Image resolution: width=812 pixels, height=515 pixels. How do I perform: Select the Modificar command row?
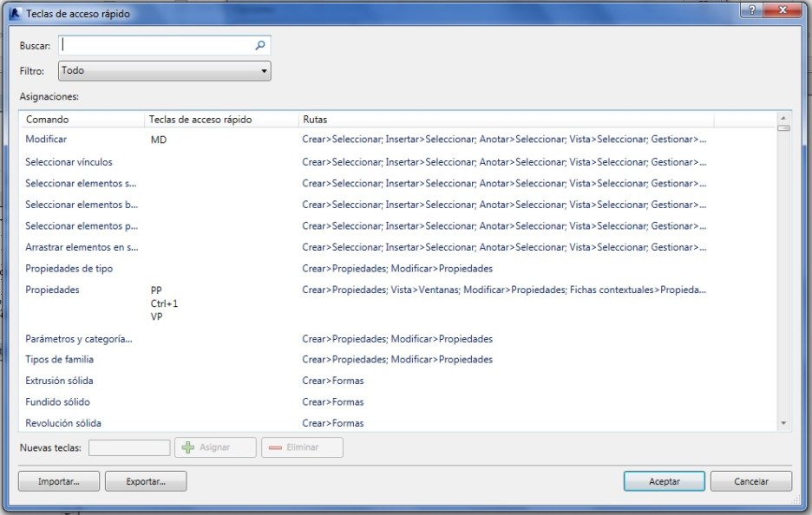pyautogui.click(x=46, y=139)
